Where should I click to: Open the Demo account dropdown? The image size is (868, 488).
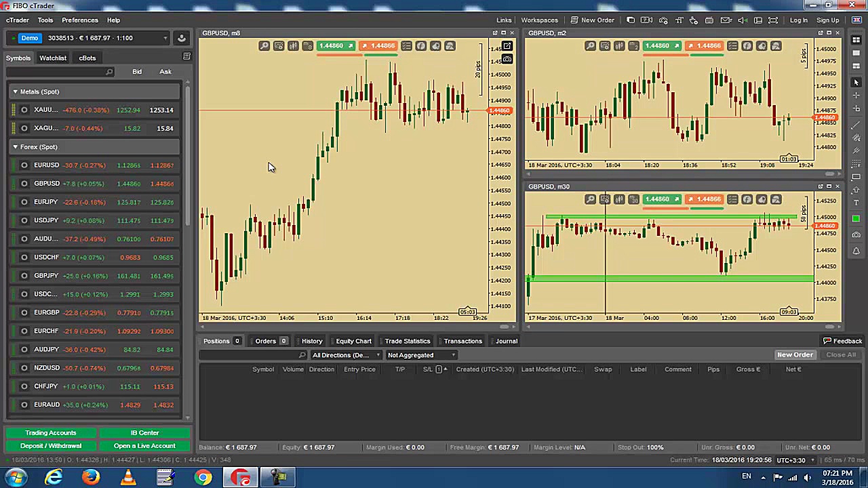pyautogui.click(x=87, y=38)
